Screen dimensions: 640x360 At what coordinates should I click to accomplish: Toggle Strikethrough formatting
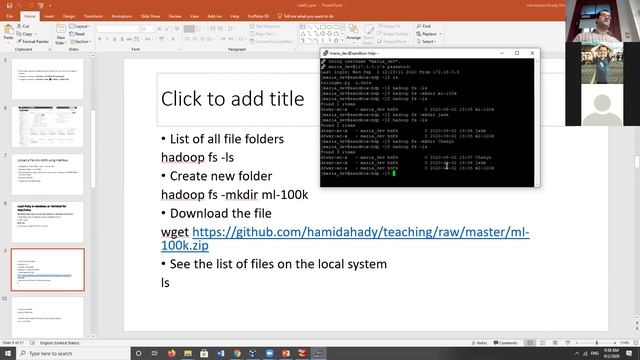129,39
